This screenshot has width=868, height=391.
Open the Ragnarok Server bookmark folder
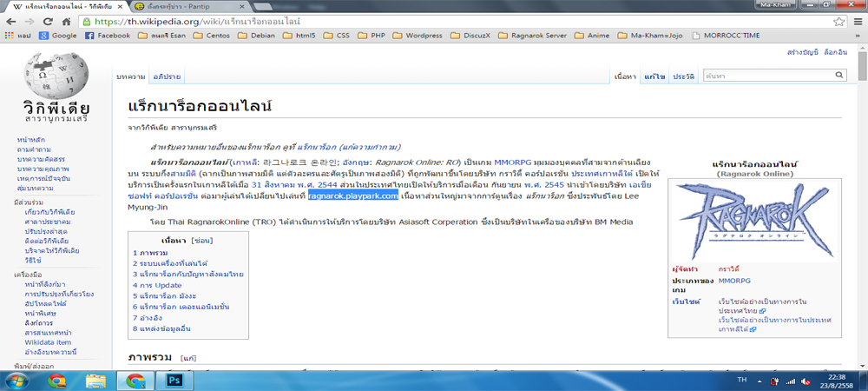tap(533, 36)
